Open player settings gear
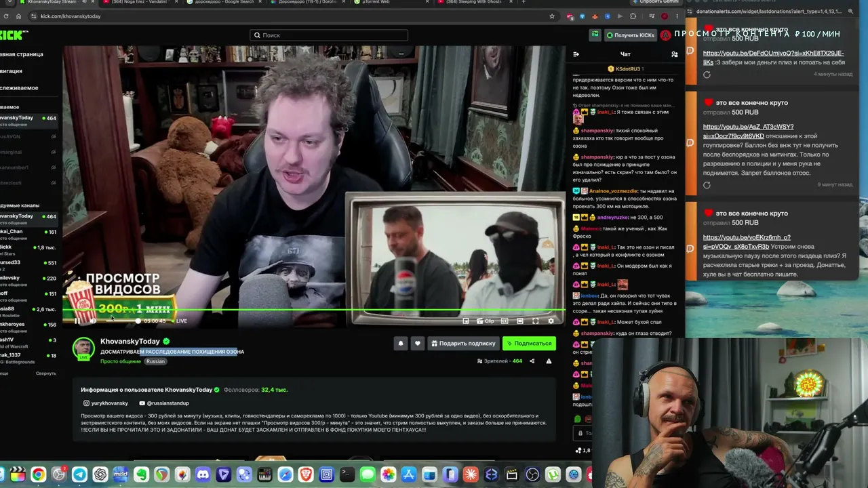Screen dimensions: 868x488 point(551,321)
